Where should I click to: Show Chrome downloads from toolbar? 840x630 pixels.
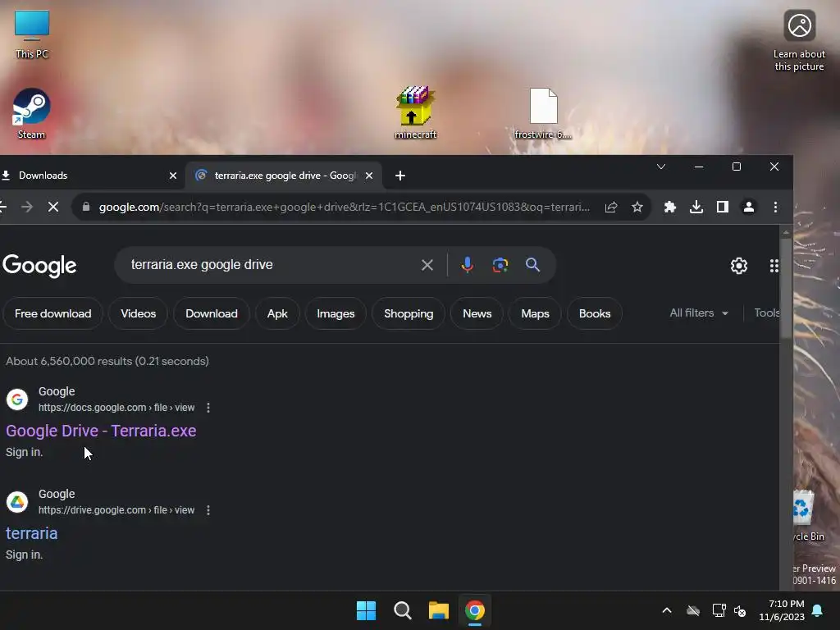(x=696, y=207)
